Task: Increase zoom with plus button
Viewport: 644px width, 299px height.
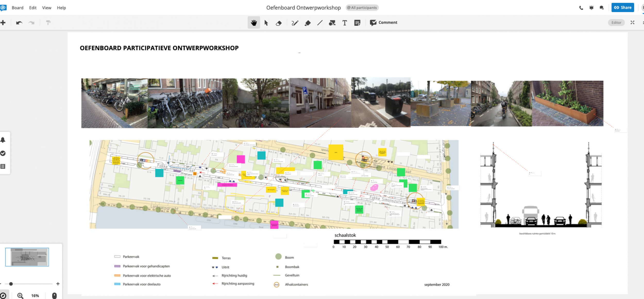Action: coord(58,284)
